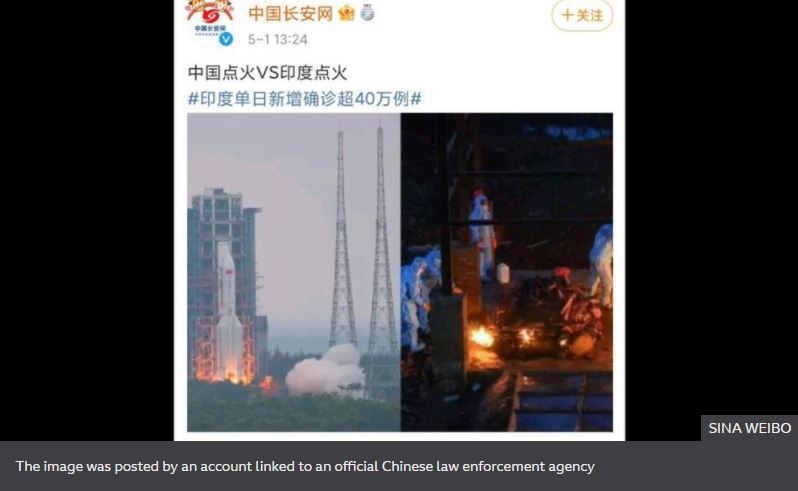This screenshot has height=491, width=798.
Task: Click the standing PPE worker behind pyre
Action: [x=481, y=235]
